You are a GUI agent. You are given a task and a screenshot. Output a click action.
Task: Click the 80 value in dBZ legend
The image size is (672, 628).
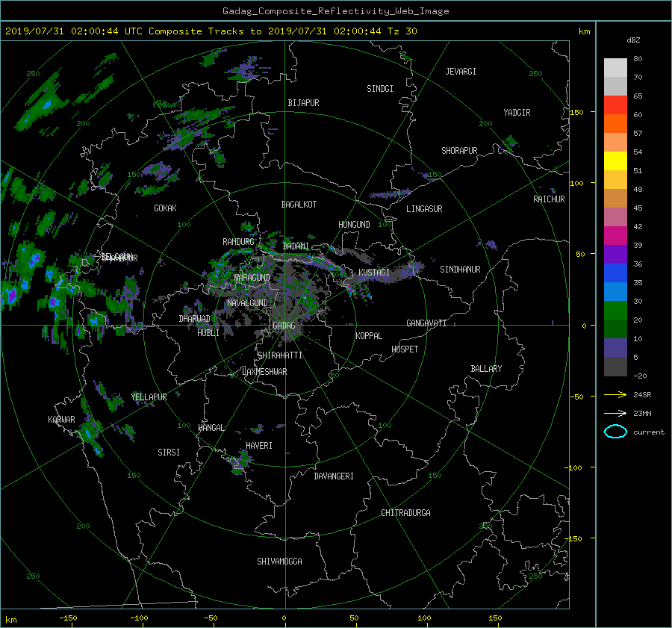point(638,59)
